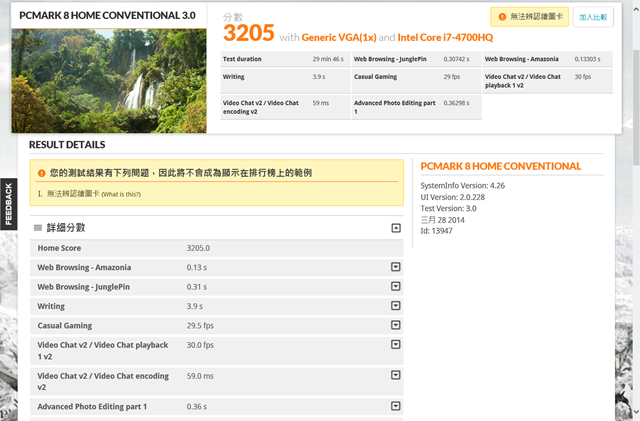Click the Test duration 29 min 46 s value
The height and width of the screenshot is (421, 640).
328,59
